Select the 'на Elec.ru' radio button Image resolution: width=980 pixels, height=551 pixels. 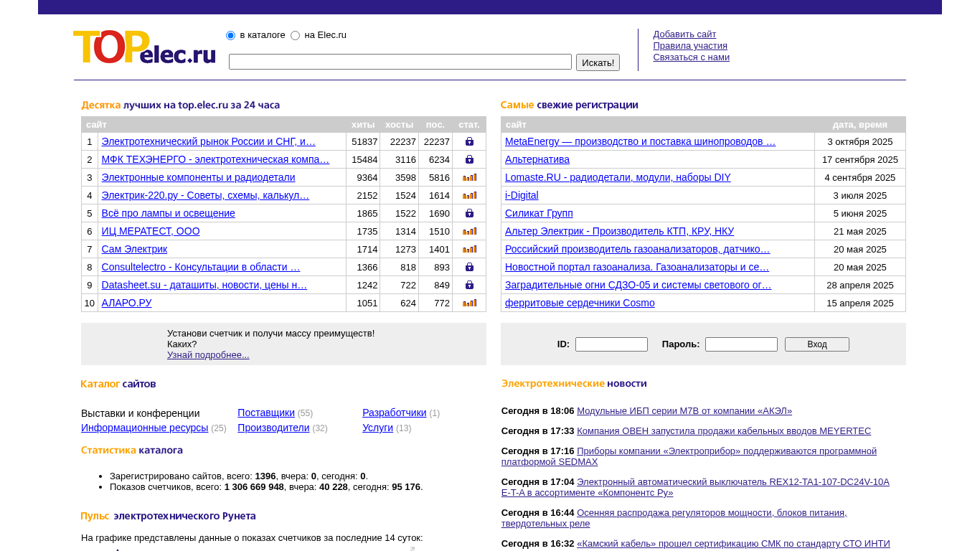[x=295, y=36]
